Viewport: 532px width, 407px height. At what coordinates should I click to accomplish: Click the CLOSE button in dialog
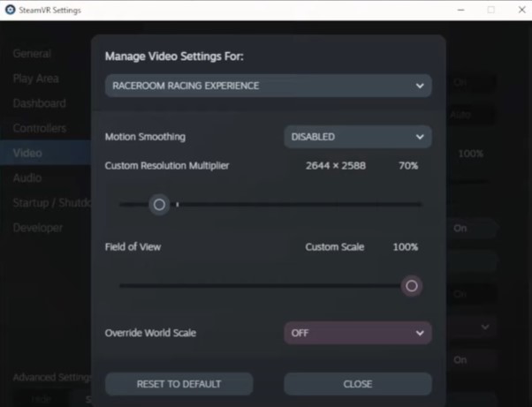coord(358,384)
